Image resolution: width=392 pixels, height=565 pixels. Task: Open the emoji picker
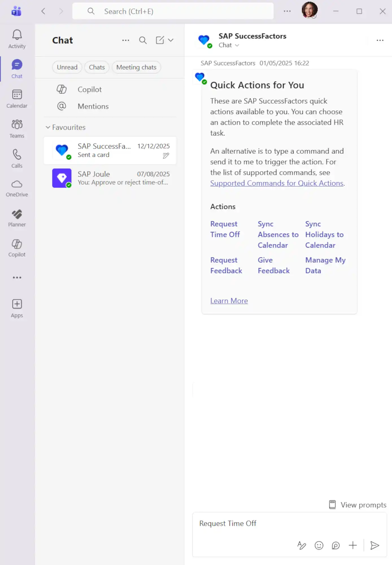tap(319, 545)
